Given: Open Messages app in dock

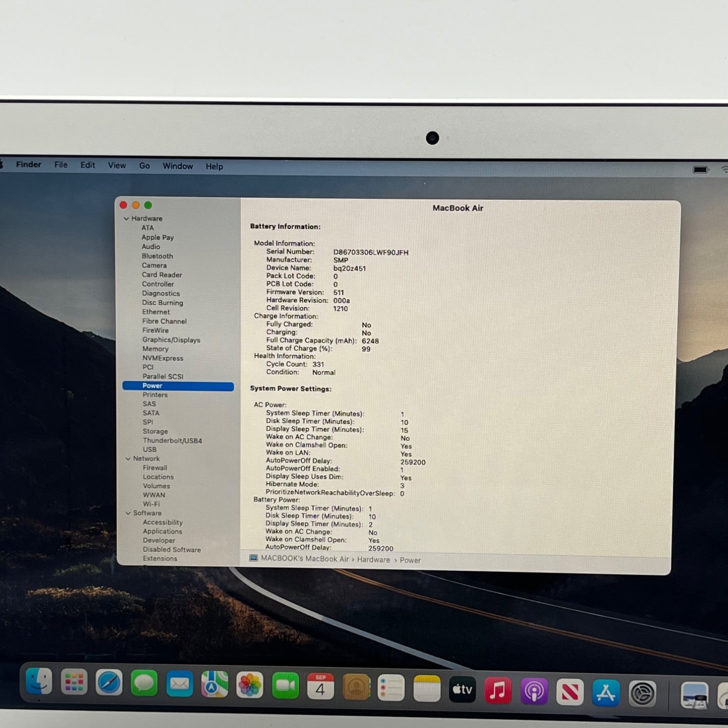Looking at the screenshot, I should click(x=144, y=684).
